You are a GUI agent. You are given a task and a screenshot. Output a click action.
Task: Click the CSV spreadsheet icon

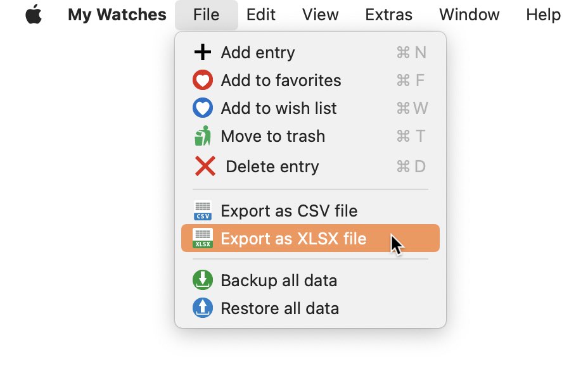click(x=203, y=211)
